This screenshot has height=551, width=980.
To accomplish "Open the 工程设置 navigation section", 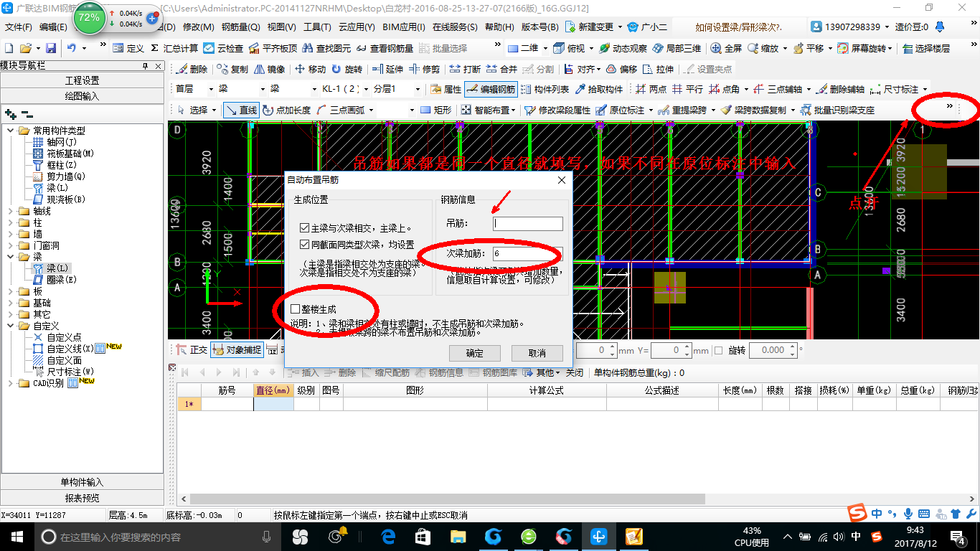I will point(82,80).
